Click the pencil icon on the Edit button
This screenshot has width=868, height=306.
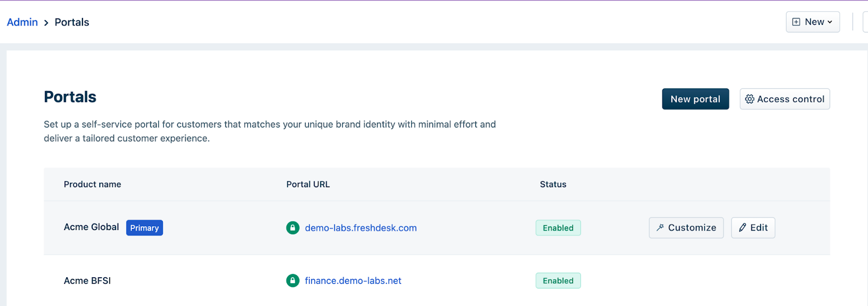click(x=742, y=228)
